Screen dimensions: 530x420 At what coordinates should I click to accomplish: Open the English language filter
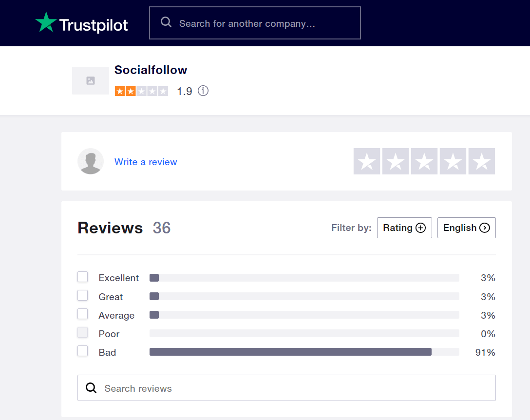tap(467, 228)
